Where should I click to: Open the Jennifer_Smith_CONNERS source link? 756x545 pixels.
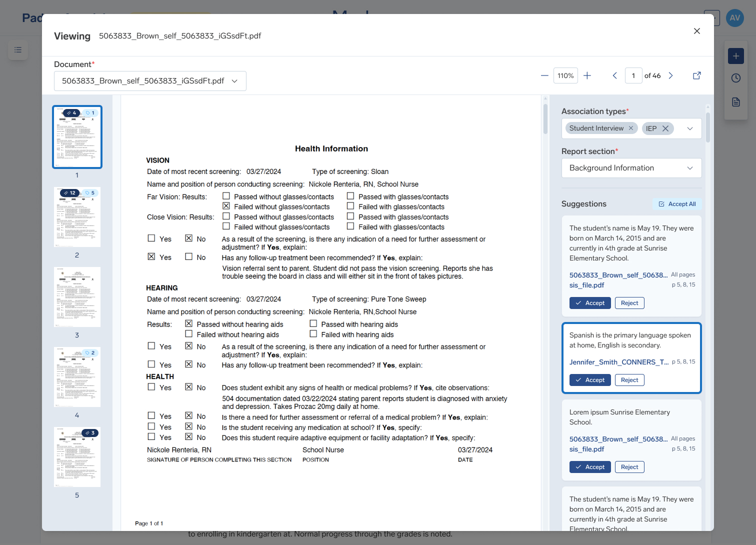(618, 362)
